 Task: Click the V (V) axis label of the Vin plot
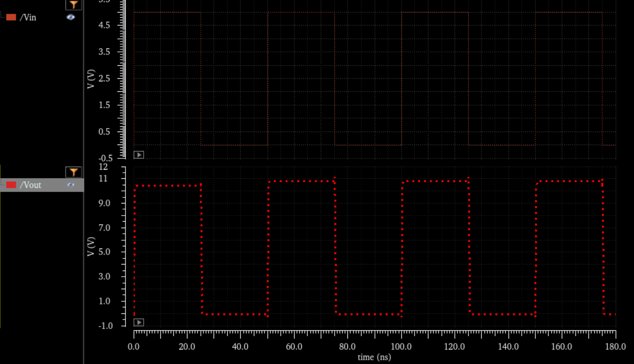coord(91,79)
